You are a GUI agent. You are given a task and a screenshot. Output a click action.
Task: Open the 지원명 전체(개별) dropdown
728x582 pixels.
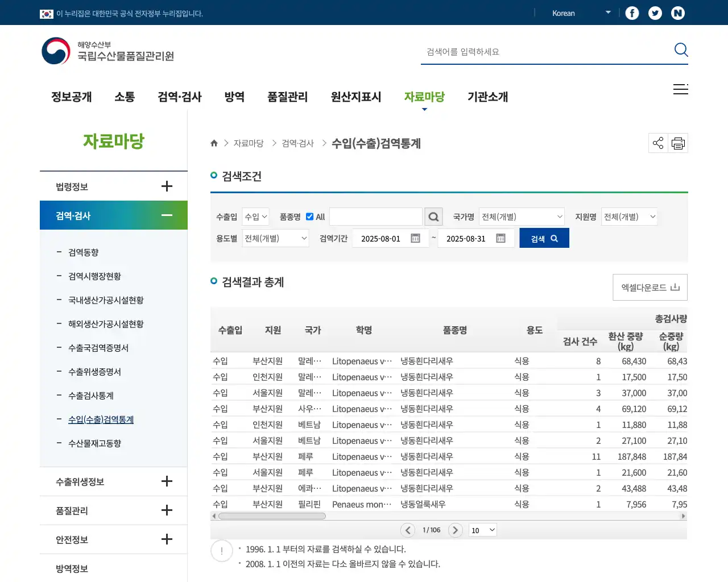[x=629, y=217]
